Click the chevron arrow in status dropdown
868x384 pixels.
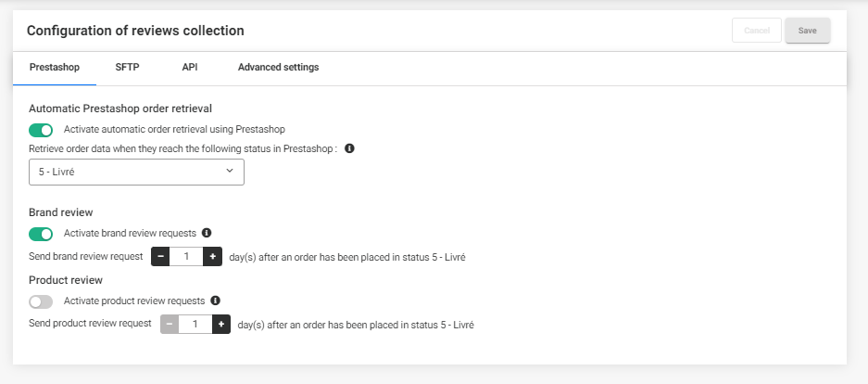pyautogui.click(x=230, y=171)
